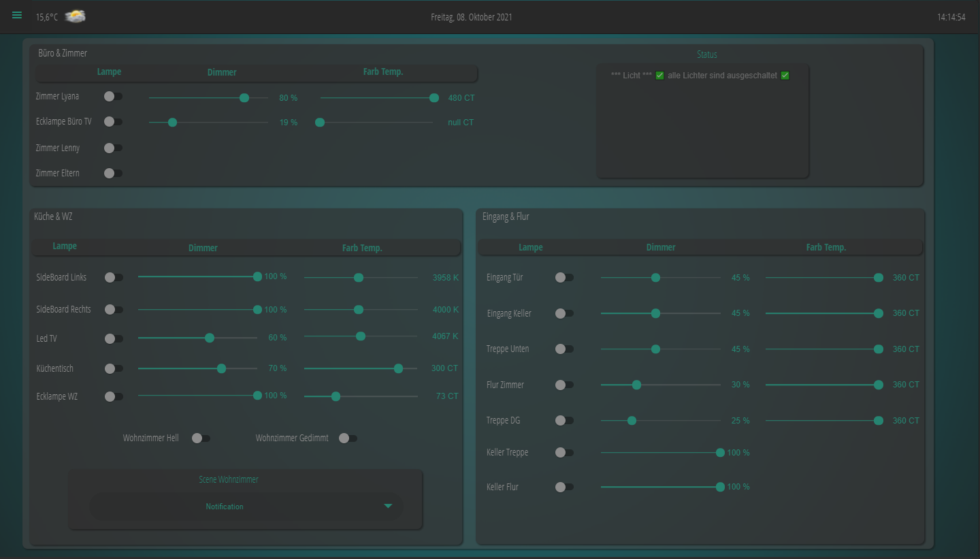Click the Keller Flur dimmer slider handle
Screen dimensions: 980x559
720,487
